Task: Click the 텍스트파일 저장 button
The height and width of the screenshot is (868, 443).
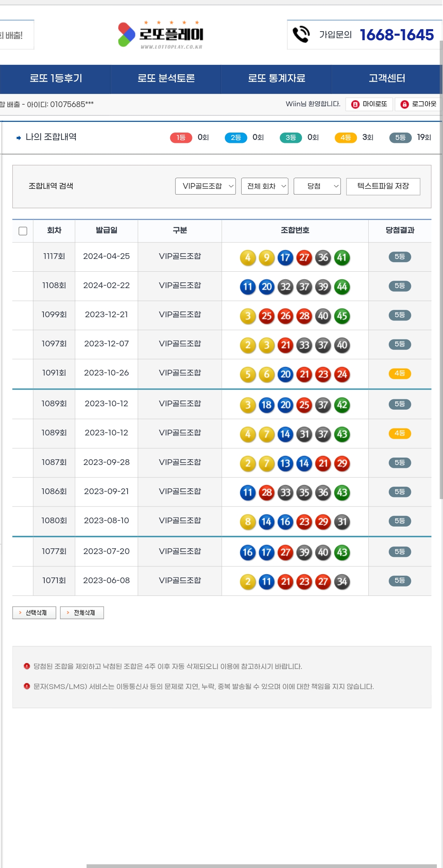Action: click(383, 186)
